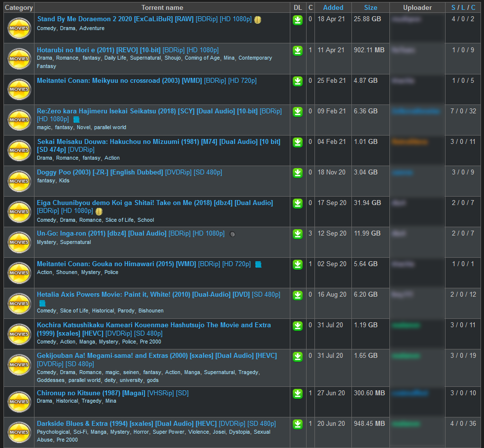Click the 300.60 MB size cell
484x448 pixels.
[371, 401]
